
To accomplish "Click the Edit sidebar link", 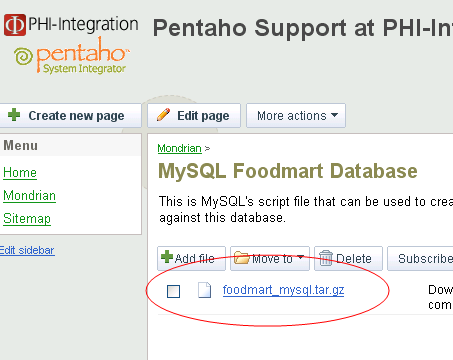I will click(27, 250).
